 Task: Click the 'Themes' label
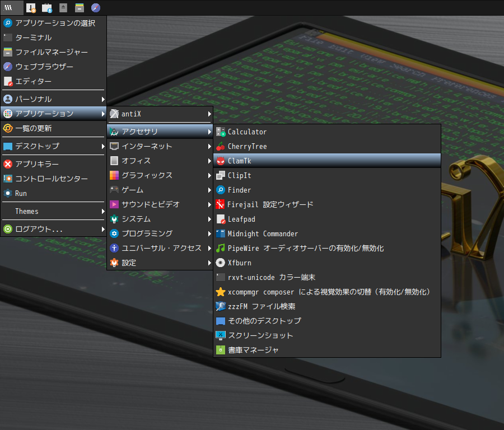click(x=27, y=211)
